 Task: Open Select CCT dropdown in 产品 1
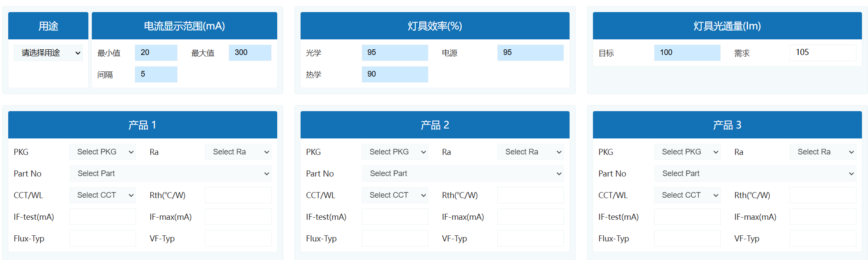coord(103,195)
